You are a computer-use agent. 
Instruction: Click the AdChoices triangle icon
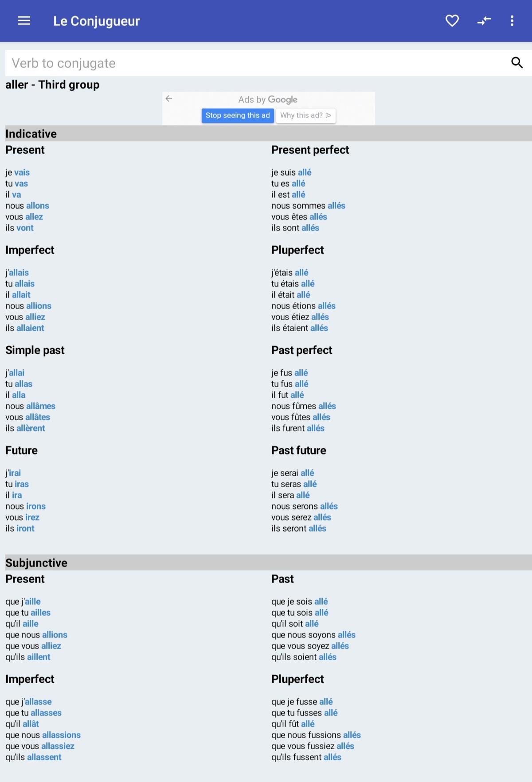pyautogui.click(x=329, y=115)
